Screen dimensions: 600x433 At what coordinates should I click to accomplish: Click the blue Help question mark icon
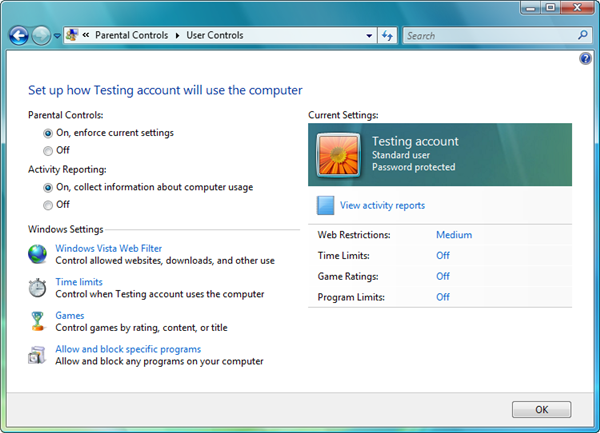coord(585,59)
